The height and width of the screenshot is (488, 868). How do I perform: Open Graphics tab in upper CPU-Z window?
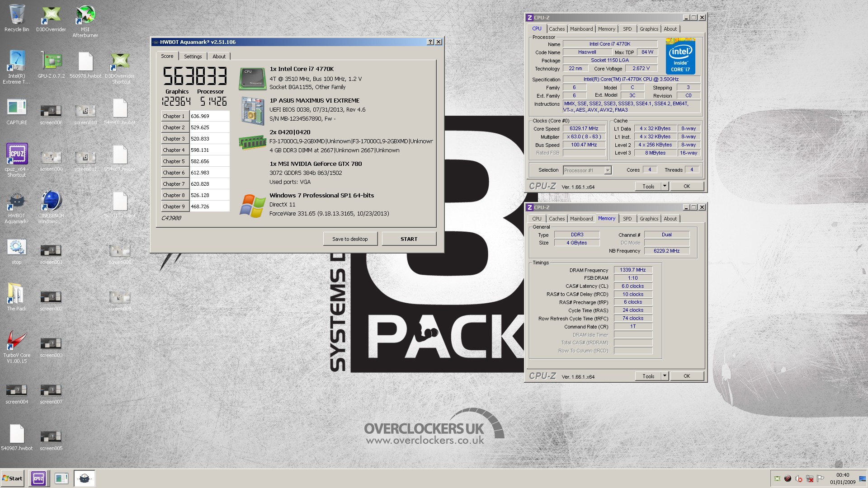click(x=649, y=29)
